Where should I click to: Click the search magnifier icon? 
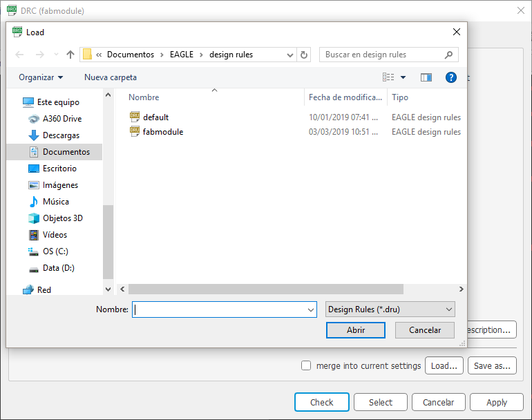tap(448, 55)
